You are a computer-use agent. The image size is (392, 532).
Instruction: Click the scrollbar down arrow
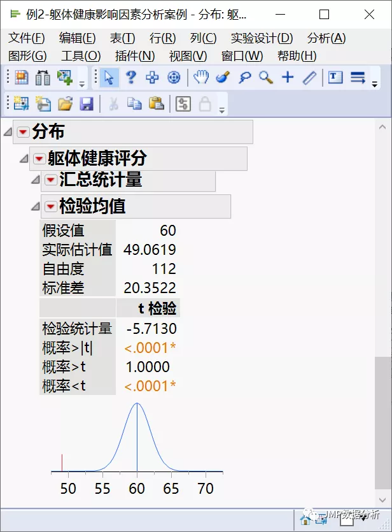382,500
